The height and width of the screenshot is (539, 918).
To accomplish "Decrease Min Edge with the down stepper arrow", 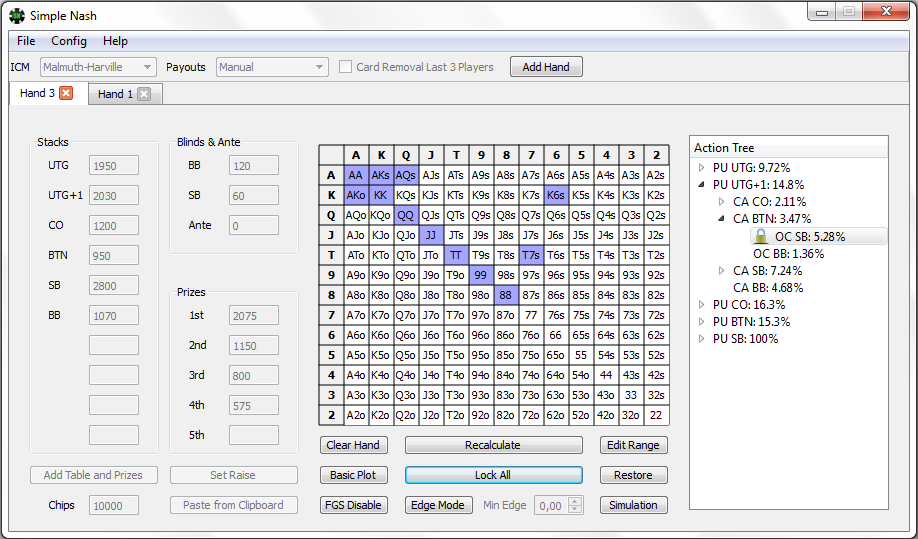I will (x=576, y=510).
